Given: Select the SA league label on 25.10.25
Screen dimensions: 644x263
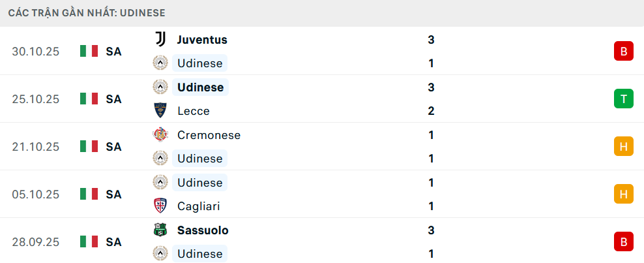Looking at the screenshot, I should tap(113, 99).
